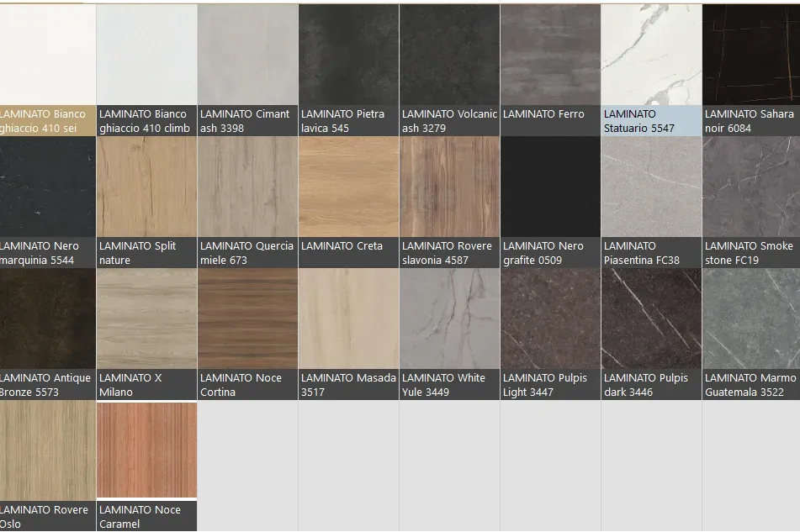This screenshot has width=800, height=532.
Task: Pick the Split nature wood swatch
Action: click(147, 187)
